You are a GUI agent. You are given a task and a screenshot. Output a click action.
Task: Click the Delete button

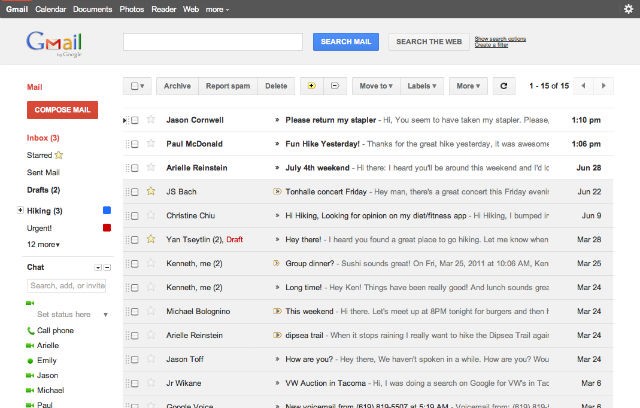point(276,86)
